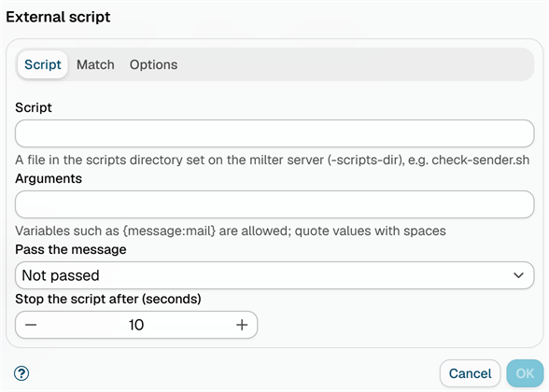549x392 pixels.
Task: Switch to the Options tab
Action: 154,64
